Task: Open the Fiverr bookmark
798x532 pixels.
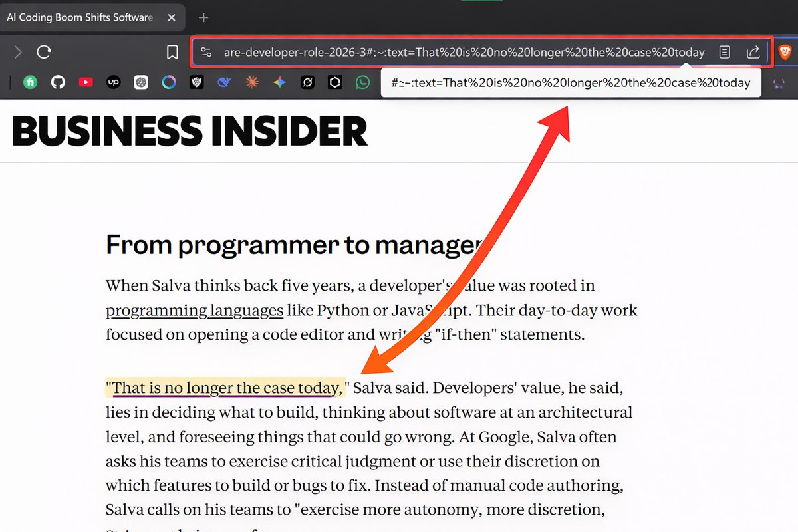Action: point(31,82)
